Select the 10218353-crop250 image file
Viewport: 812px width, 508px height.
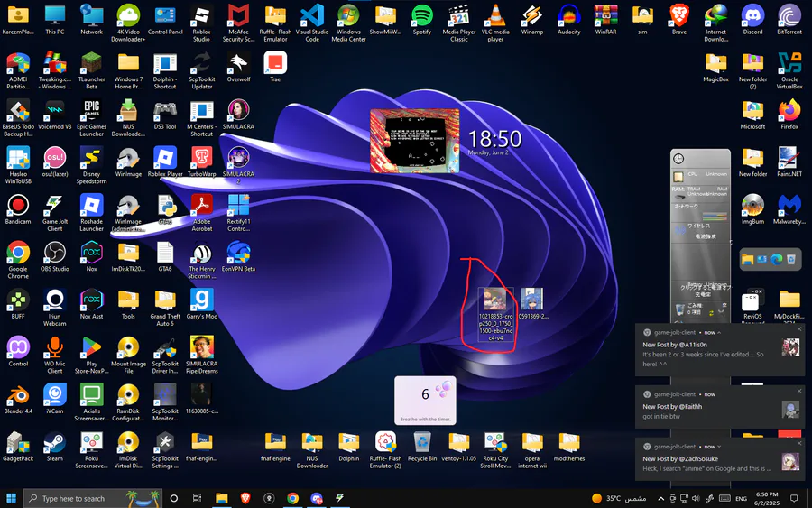495,314
